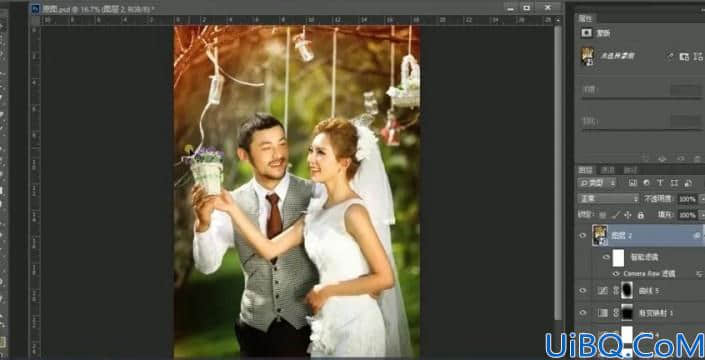Toggle lock position icon

tap(628, 215)
